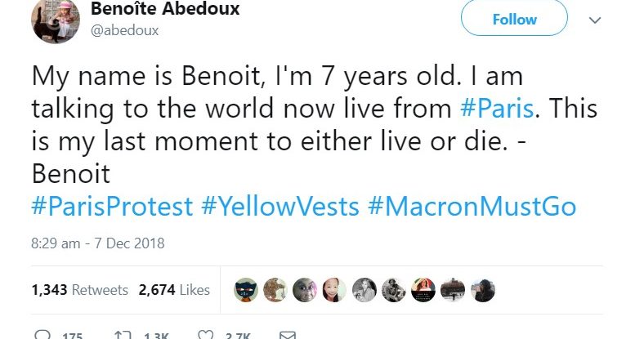Click the heart like icon
The width and height of the screenshot is (644, 339).
click(207, 335)
